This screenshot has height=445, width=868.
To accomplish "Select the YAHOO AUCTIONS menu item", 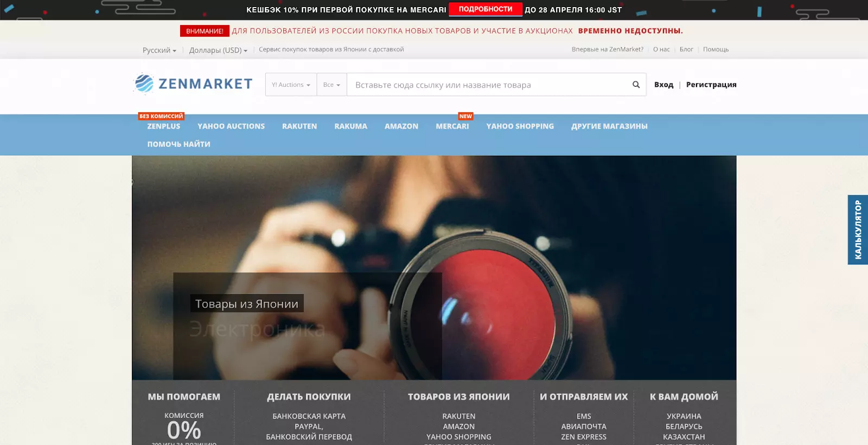I will click(231, 126).
